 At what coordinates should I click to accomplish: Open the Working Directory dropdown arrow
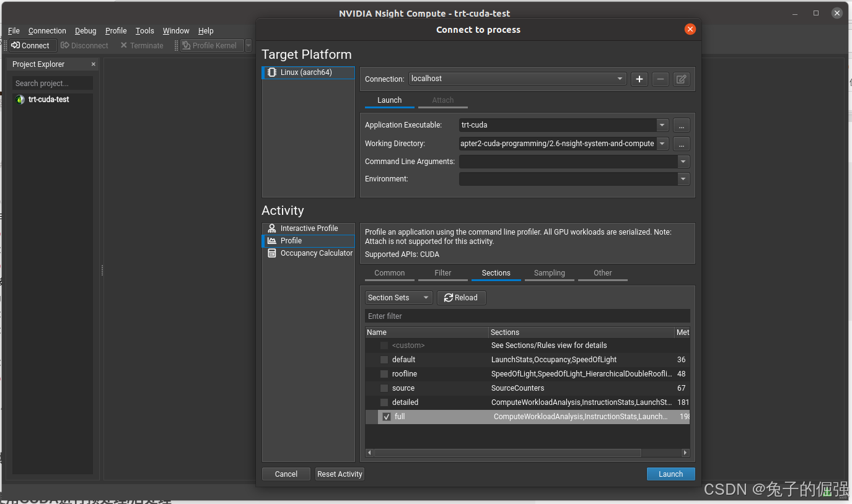(x=662, y=144)
